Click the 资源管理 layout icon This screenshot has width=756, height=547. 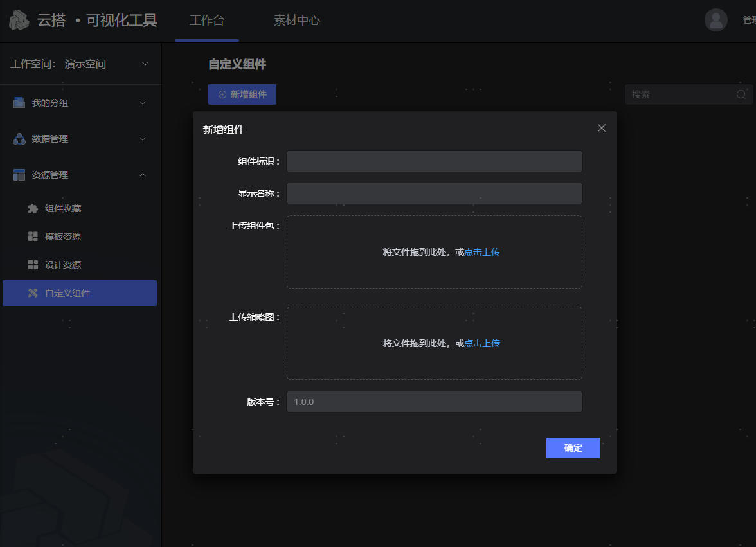click(19, 175)
